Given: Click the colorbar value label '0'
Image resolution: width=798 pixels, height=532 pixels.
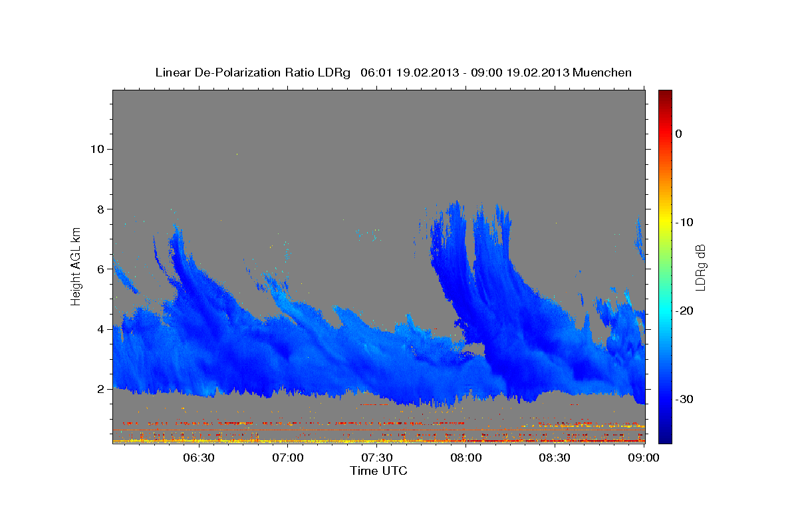Looking at the screenshot, I should pos(678,134).
